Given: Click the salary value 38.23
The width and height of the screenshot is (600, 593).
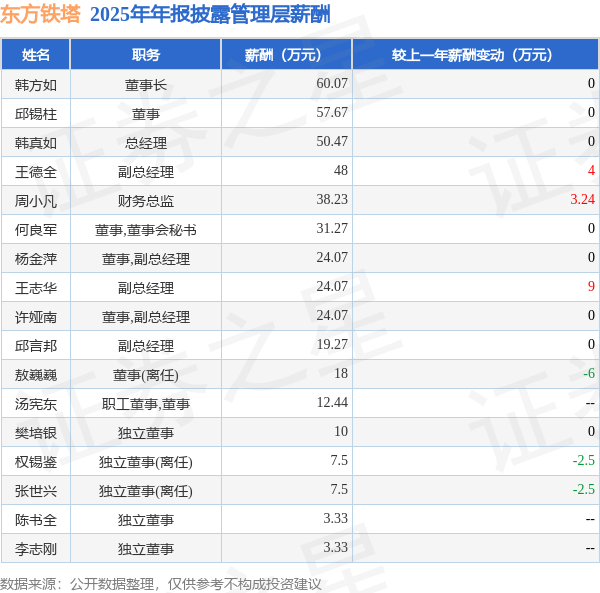Looking at the screenshot, I should coord(332,199).
